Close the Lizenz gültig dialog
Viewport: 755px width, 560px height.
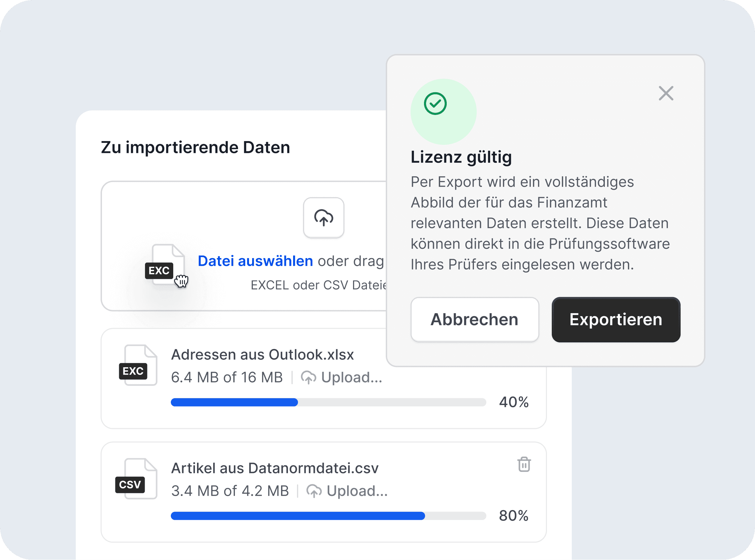(666, 93)
